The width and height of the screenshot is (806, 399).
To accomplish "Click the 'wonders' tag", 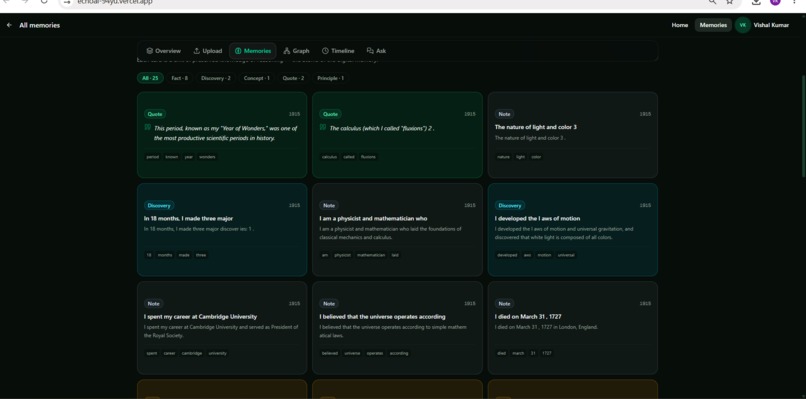I will pyautogui.click(x=207, y=157).
